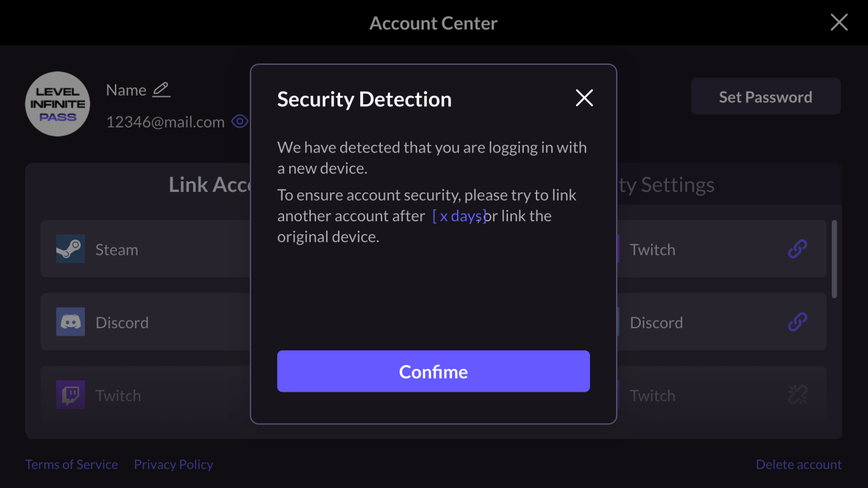This screenshot has width=868, height=488.
Task: Select the Link Account tab heading
Action: pyautogui.click(x=210, y=185)
